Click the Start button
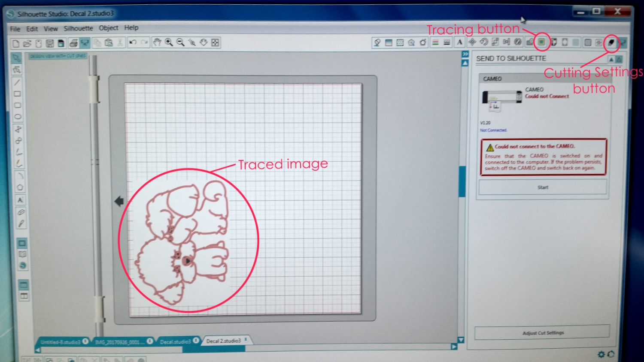This screenshot has width=644, height=362. point(543,187)
